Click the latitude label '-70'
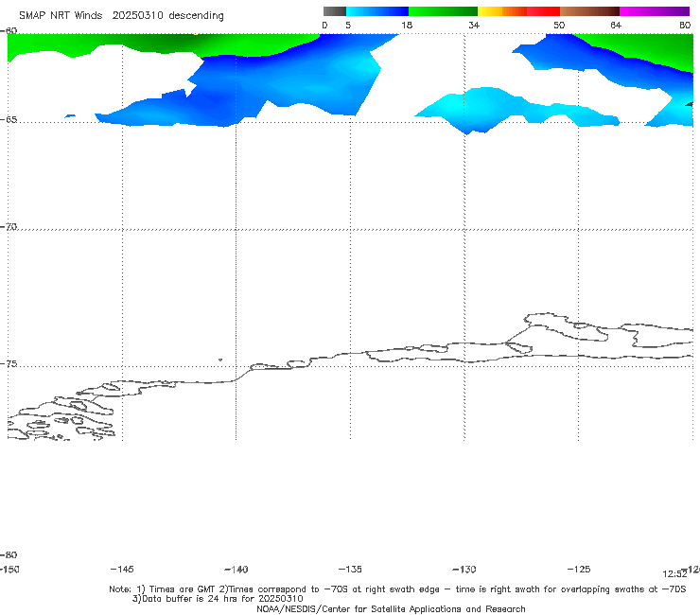Screen dimensions: 700x615 coord(9,227)
